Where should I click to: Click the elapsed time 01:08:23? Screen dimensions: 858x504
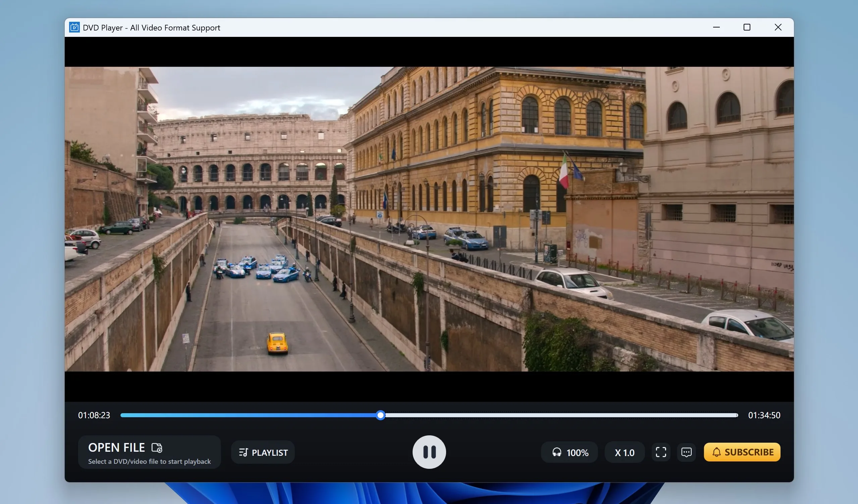click(x=94, y=415)
